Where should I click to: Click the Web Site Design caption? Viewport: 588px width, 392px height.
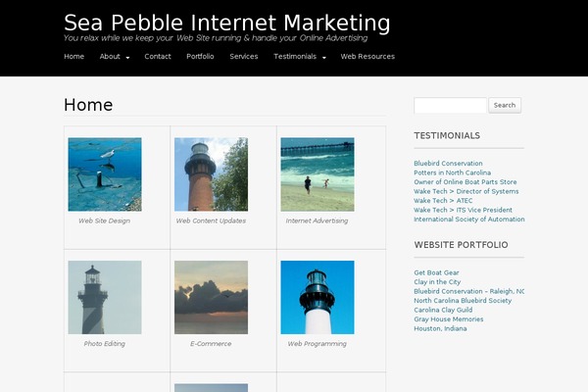click(104, 220)
